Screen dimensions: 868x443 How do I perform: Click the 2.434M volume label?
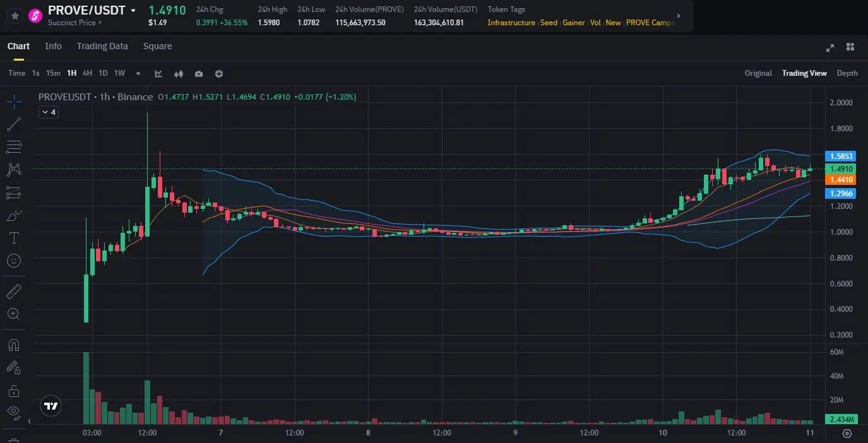click(x=841, y=419)
